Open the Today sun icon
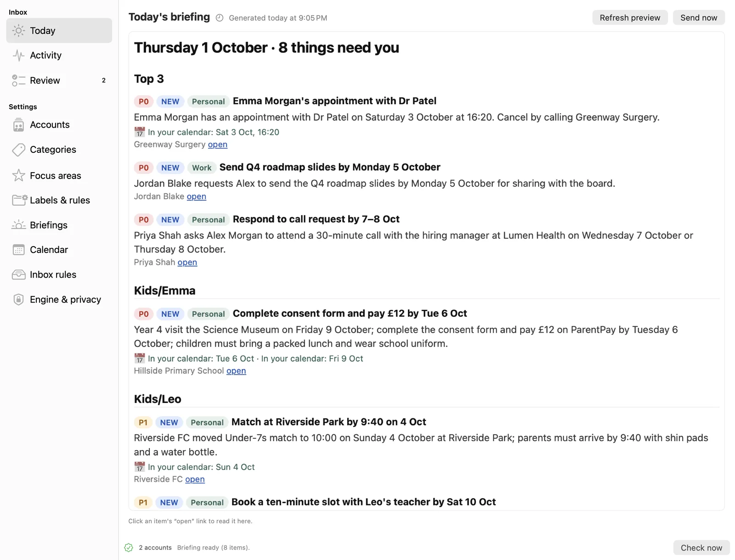The height and width of the screenshot is (560, 735). point(18,31)
